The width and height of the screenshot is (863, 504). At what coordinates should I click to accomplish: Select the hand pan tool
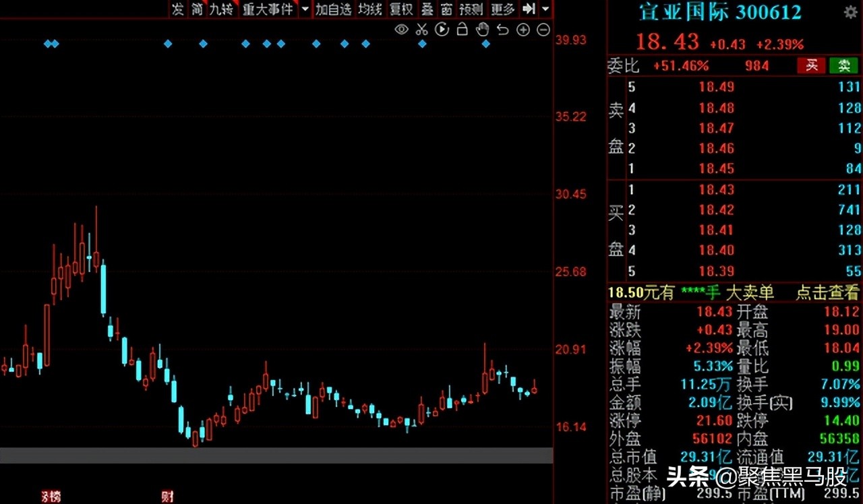click(482, 29)
